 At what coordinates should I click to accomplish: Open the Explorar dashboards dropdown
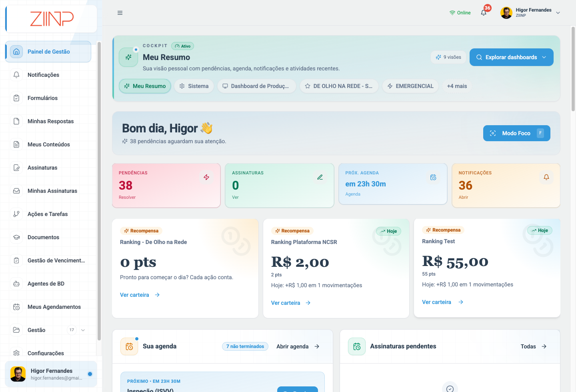512,57
